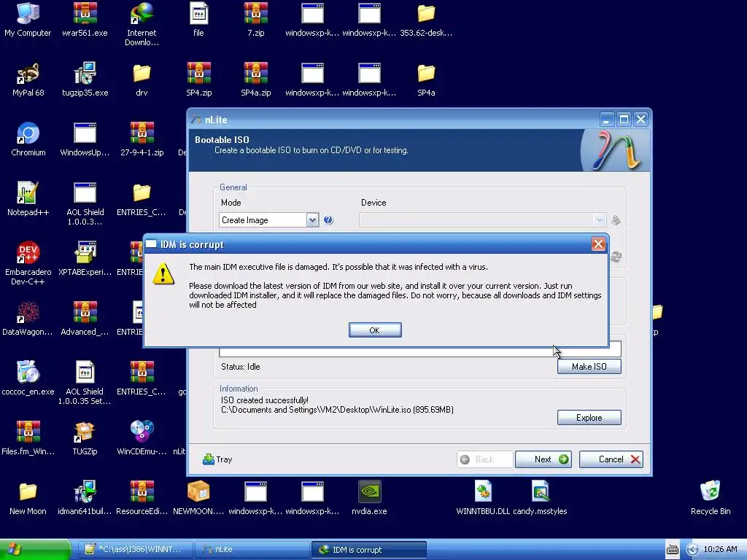Select Internet Download Manager desktop shortcut

tap(142, 25)
